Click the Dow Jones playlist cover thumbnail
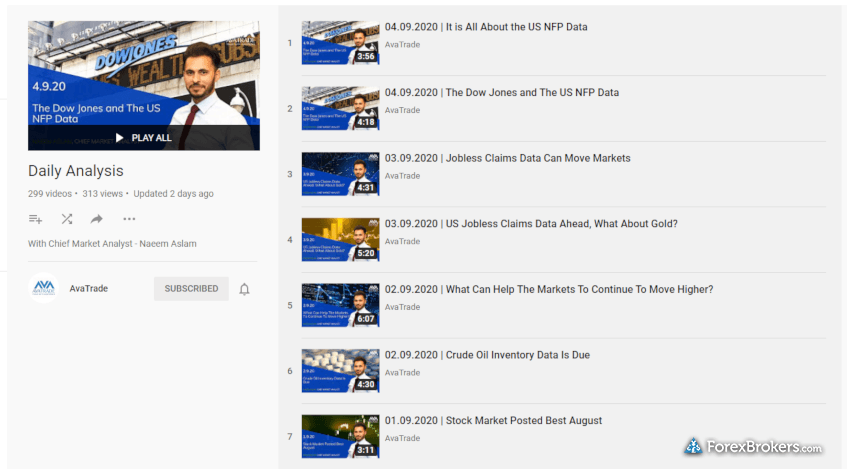Image resolution: width=847 pixels, height=469 pixels. [144, 85]
